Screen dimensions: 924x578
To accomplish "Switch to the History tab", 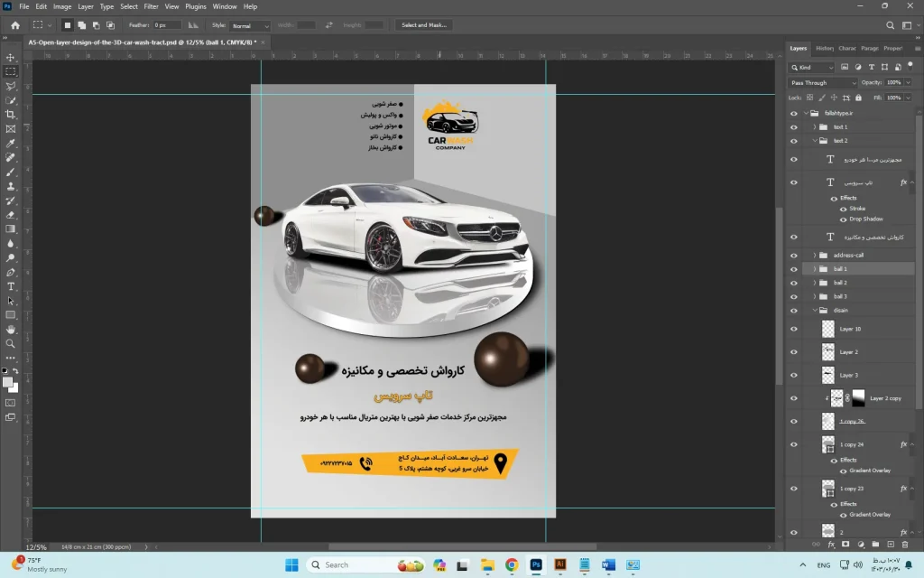I will (825, 49).
